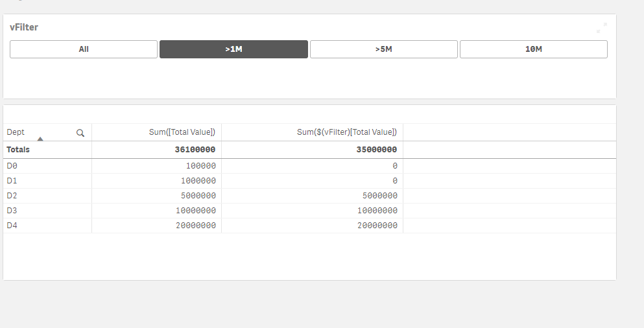Click 5000000 in the vFilter sum column
Screen dimensions: 644x328
click(x=380, y=196)
